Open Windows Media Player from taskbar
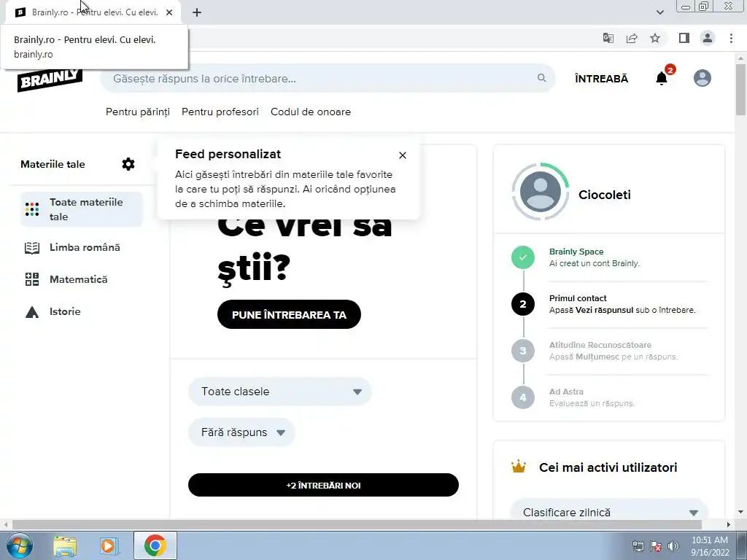Screen dimensions: 747x560 [x=109, y=545]
